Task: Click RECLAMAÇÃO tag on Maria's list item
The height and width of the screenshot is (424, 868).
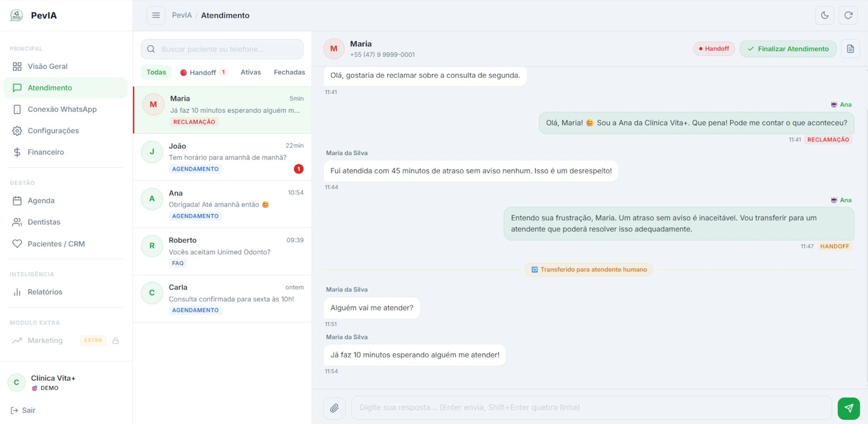Action: click(194, 122)
